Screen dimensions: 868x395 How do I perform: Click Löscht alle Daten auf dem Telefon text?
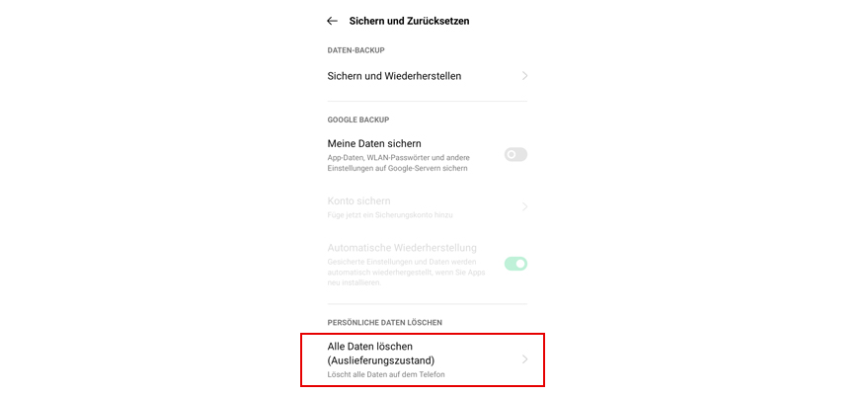[x=386, y=375]
